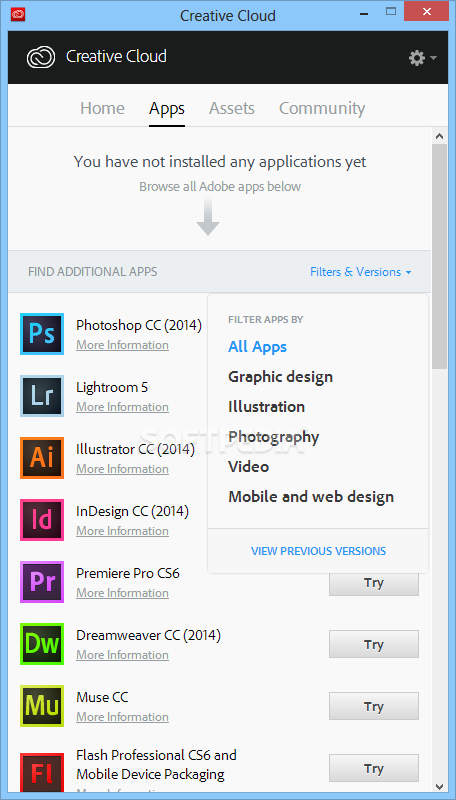Click the Flash Professional Fl icon
The image size is (456, 800).
click(42, 771)
